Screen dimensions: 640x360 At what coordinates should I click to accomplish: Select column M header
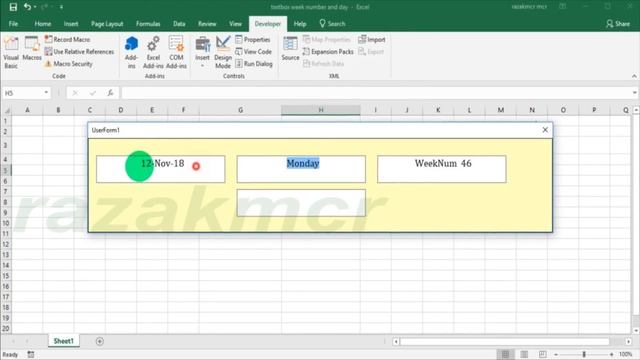(x=500, y=110)
